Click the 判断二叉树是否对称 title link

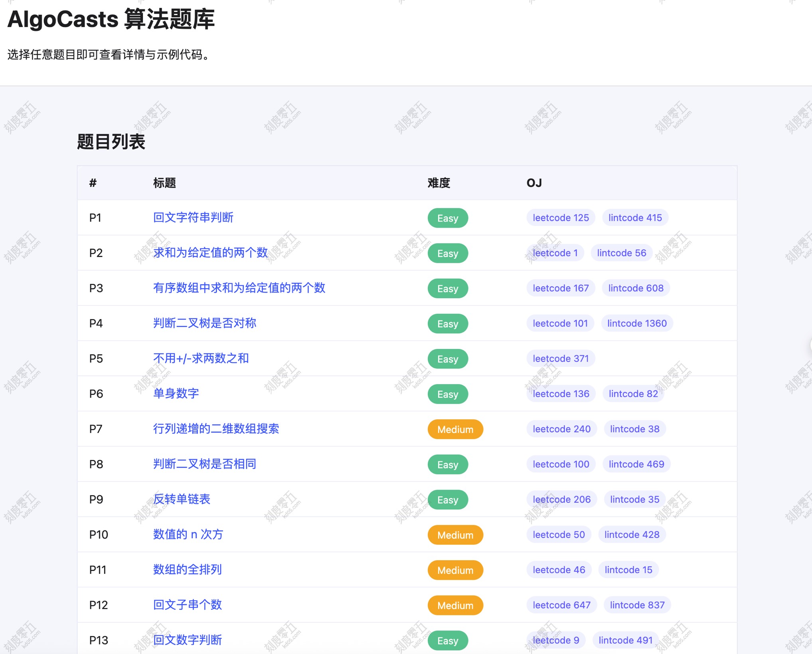pos(204,323)
